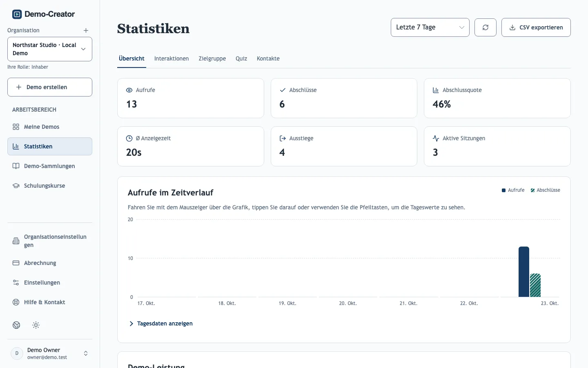The image size is (588, 368).
Task: Click the checkmark icon on the Abschlüsse card
Action: pyautogui.click(x=283, y=90)
